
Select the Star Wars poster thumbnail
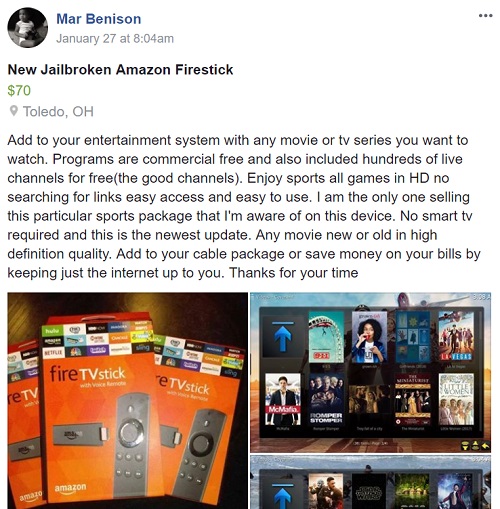369,491
